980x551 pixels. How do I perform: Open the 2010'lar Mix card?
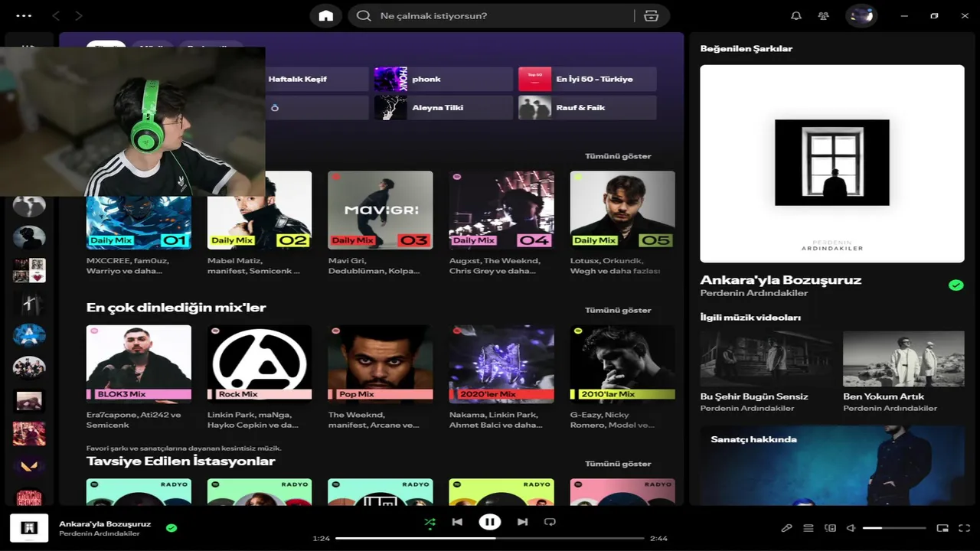click(x=622, y=378)
